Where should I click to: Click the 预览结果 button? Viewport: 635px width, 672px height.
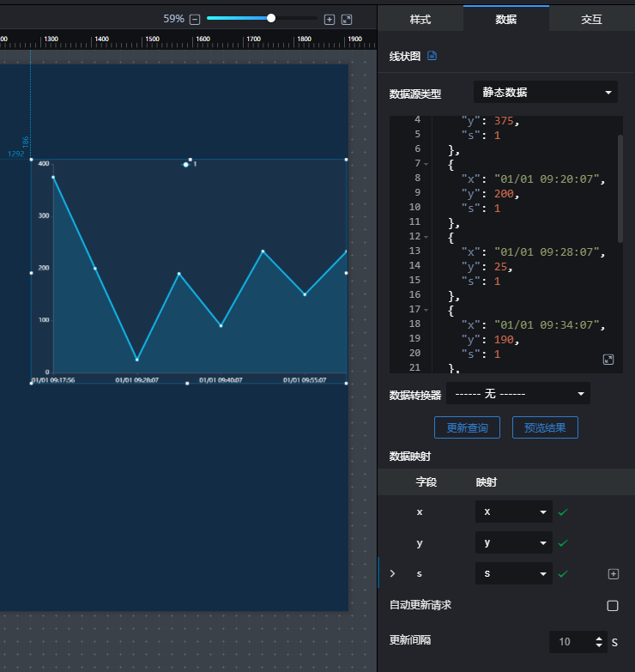[x=545, y=427]
